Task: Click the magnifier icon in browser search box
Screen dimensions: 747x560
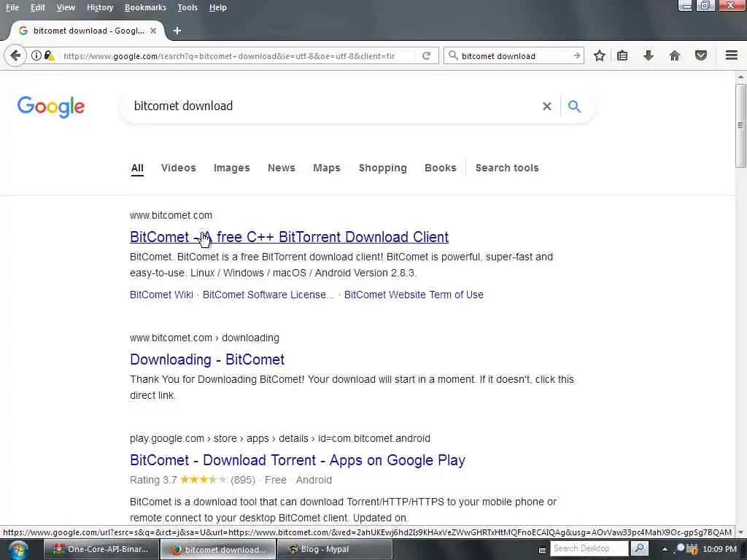Action: click(x=453, y=55)
